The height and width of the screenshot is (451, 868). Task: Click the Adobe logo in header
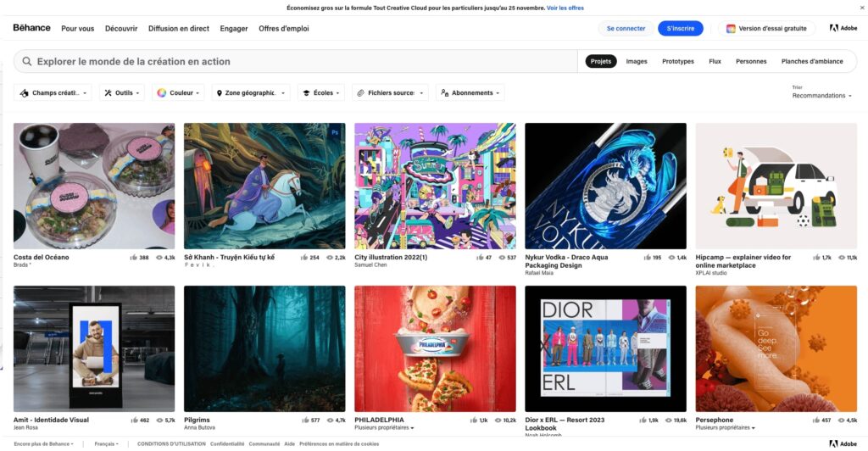(x=843, y=28)
